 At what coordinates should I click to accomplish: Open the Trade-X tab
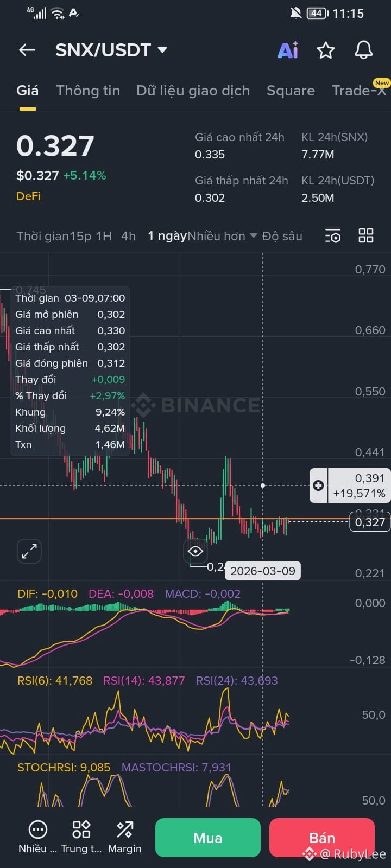(360, 91)
